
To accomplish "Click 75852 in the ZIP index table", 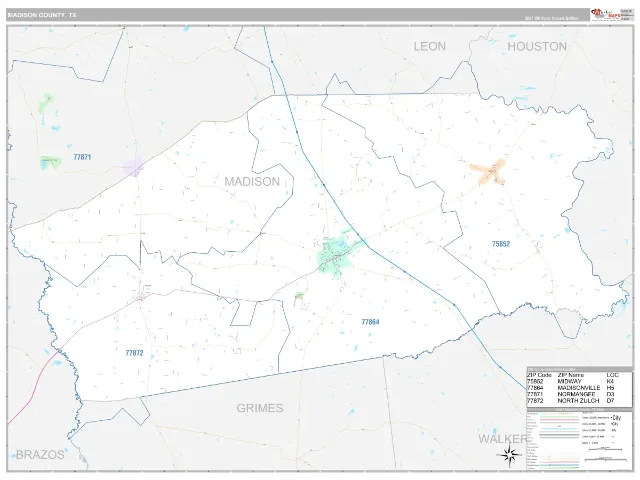I will pos(535,381).
